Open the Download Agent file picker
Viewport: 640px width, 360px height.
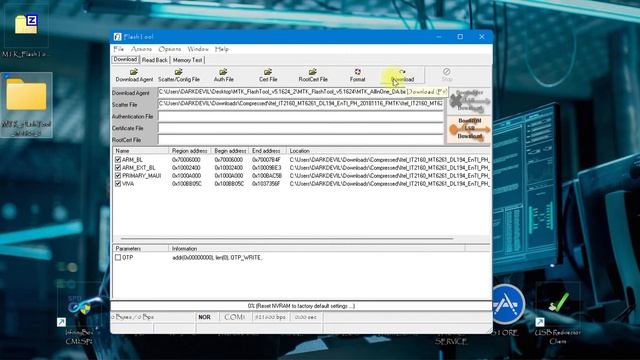[x=134, y=76]
